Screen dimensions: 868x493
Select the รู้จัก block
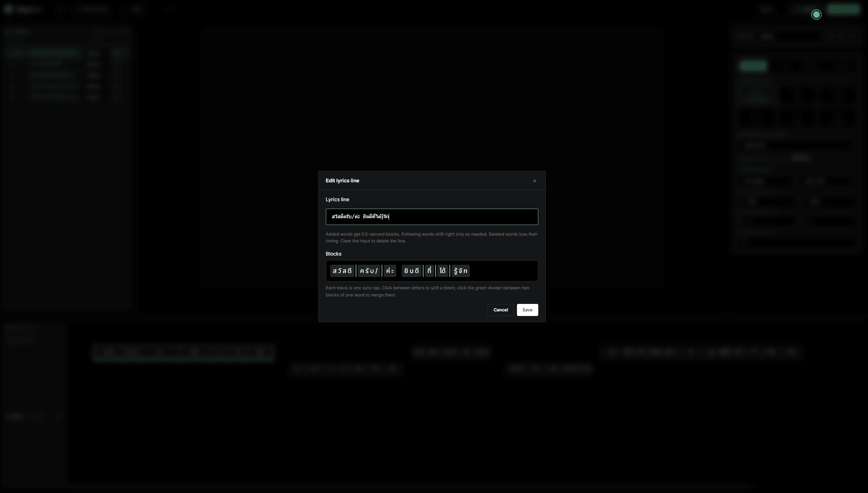click(x=460, y=271)
